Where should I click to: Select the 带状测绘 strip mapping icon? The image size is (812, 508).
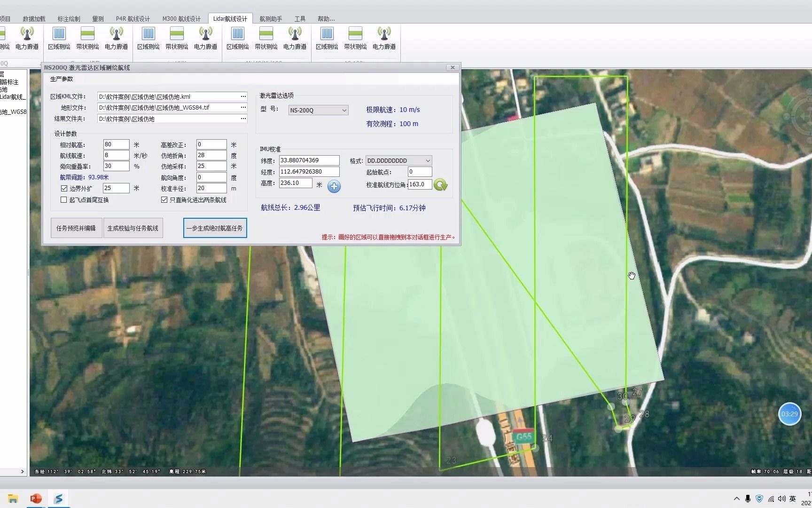(x=87, y=38)
